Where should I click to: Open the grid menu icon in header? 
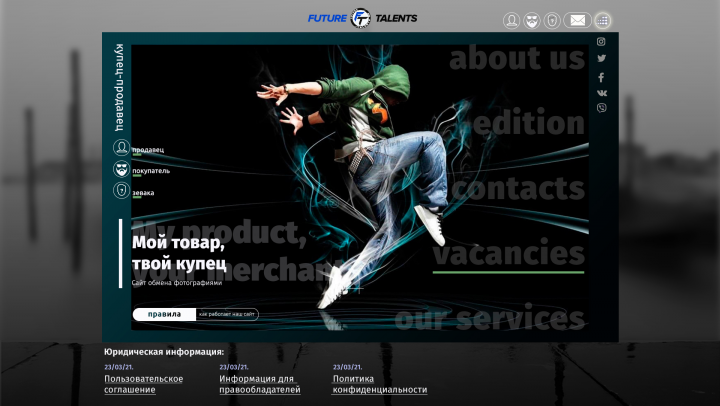click(x=602, y=21)
